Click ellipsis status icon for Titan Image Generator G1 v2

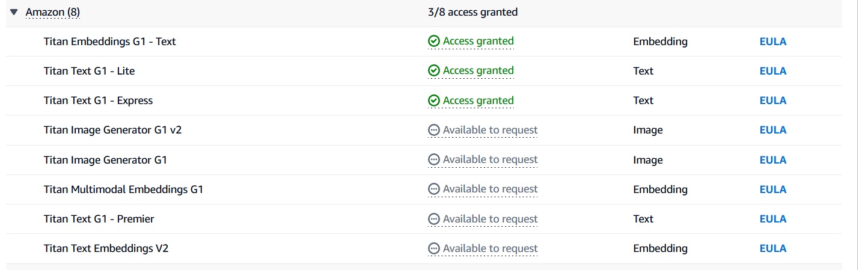[x=434, y=130]
